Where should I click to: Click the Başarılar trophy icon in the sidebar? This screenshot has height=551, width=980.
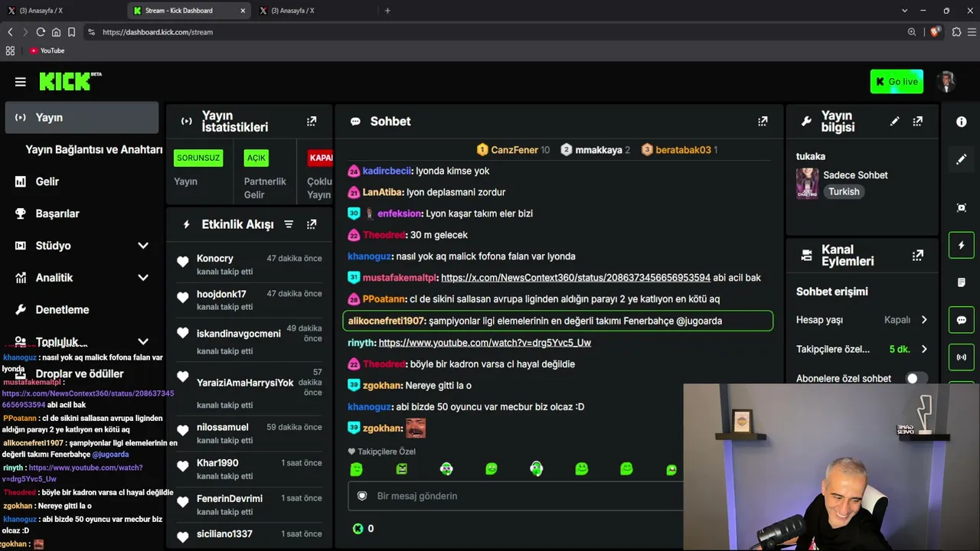(21, 214)
